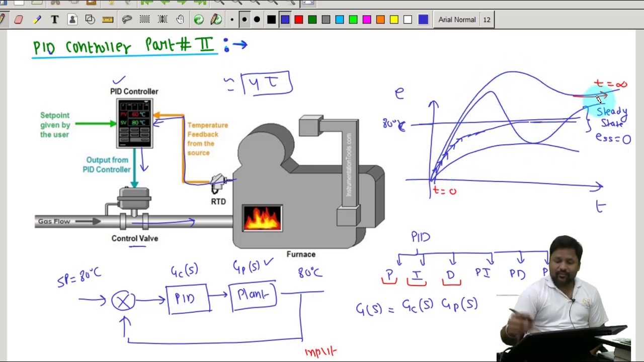Screen dimensions: 644x362
Task: Set the fine pen thickness dot
Action: pos(232,20)
